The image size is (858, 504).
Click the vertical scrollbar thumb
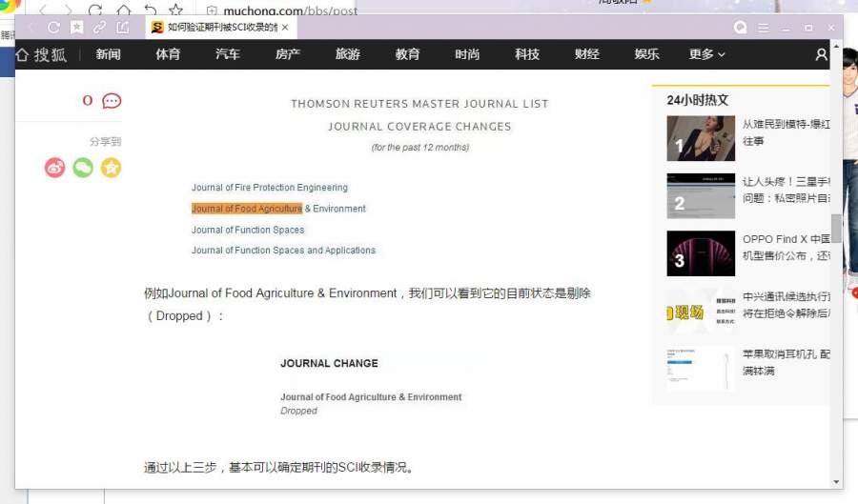pos(836,228)
